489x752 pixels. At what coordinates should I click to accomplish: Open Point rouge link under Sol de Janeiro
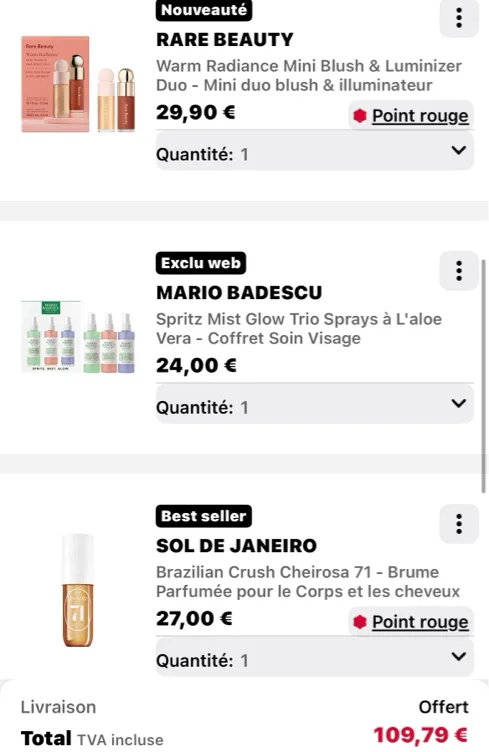tap(420, 622)
